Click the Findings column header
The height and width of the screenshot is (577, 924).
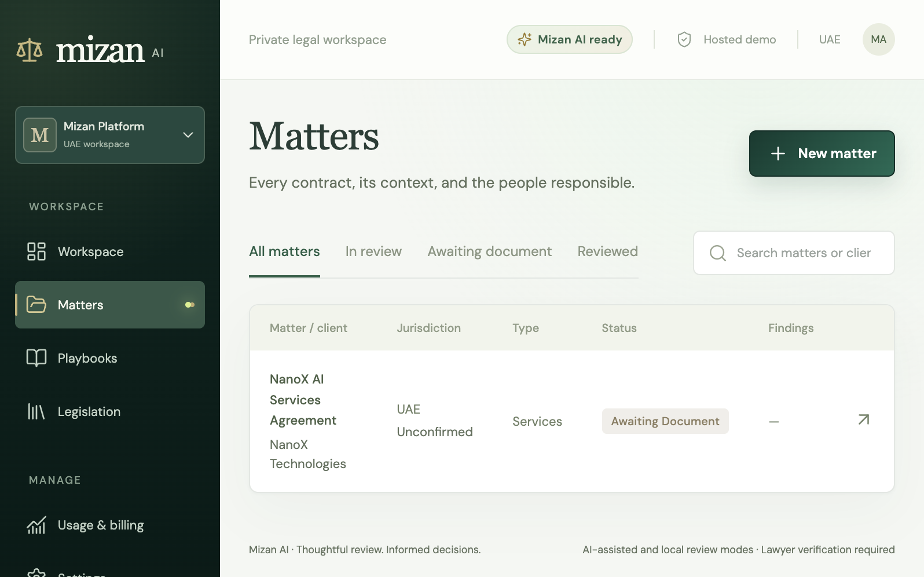pyautogui.click(x=791, y=328)
